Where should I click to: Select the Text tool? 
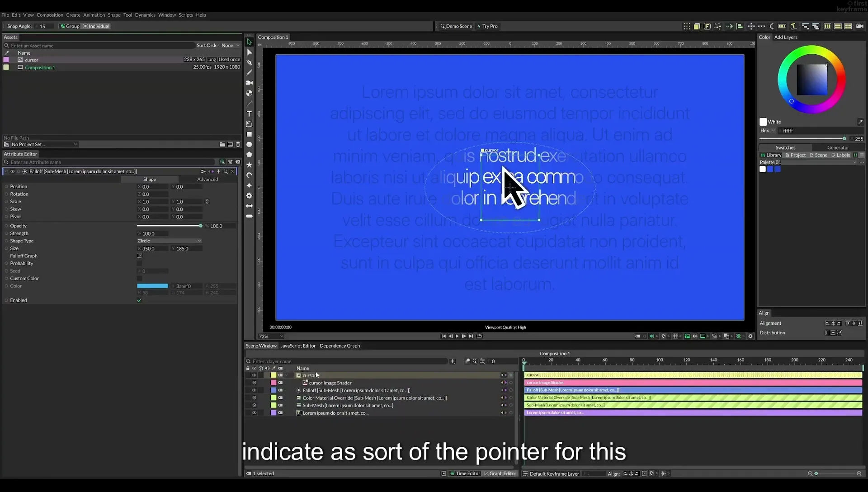tap(249, 114)
